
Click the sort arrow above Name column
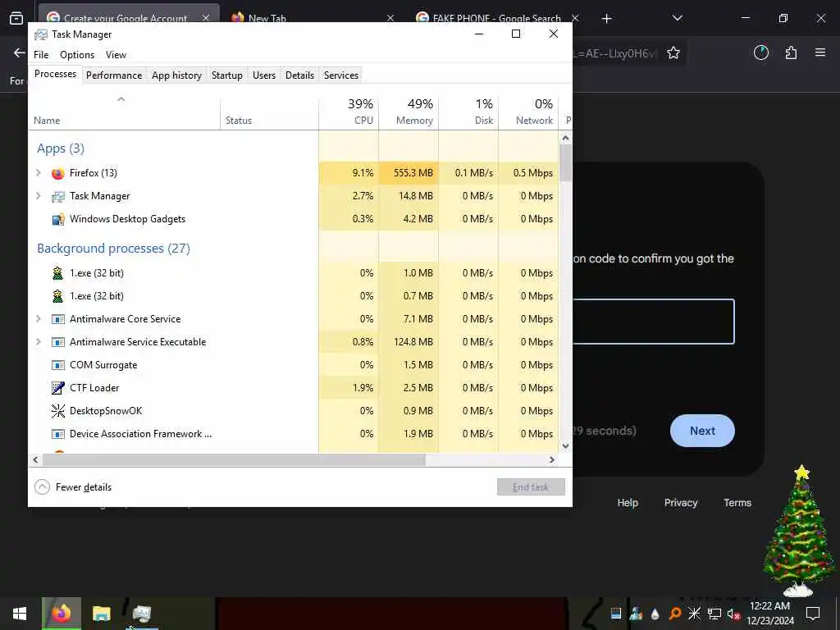(121, 99)
